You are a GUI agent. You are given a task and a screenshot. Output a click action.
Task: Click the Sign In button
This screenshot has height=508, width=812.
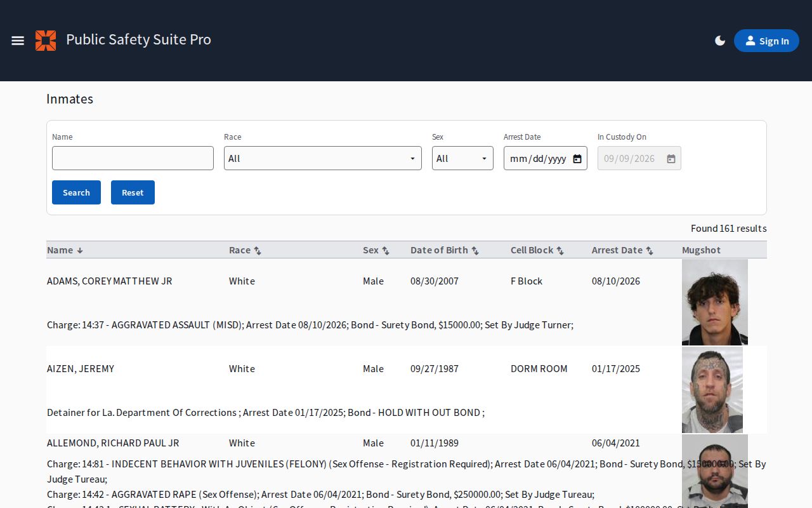tap(766, 41)
